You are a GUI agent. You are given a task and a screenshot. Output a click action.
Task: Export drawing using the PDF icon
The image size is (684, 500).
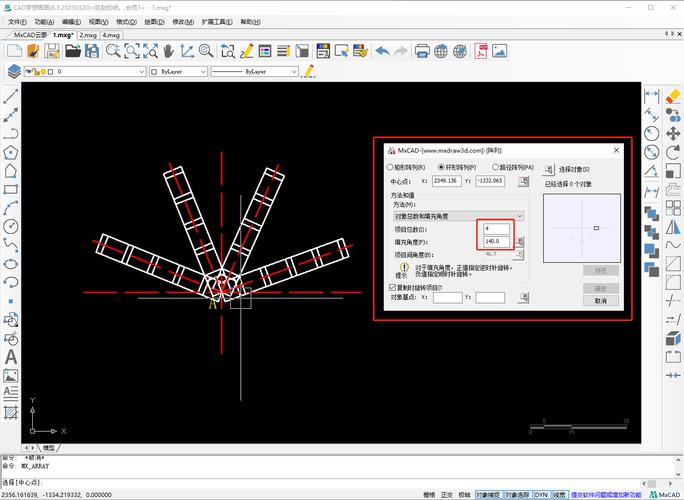[482, 50]
